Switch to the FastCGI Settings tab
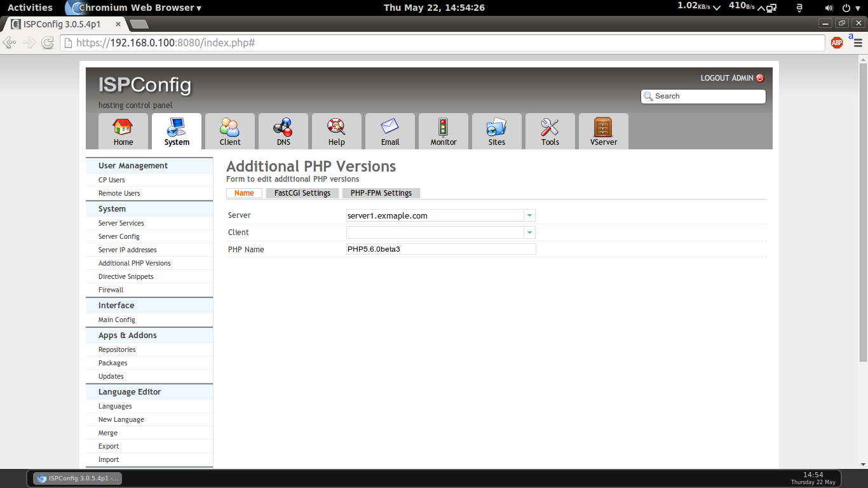This screenshot has width=868, height=488. pyautogui.click(x=302, y=193)
